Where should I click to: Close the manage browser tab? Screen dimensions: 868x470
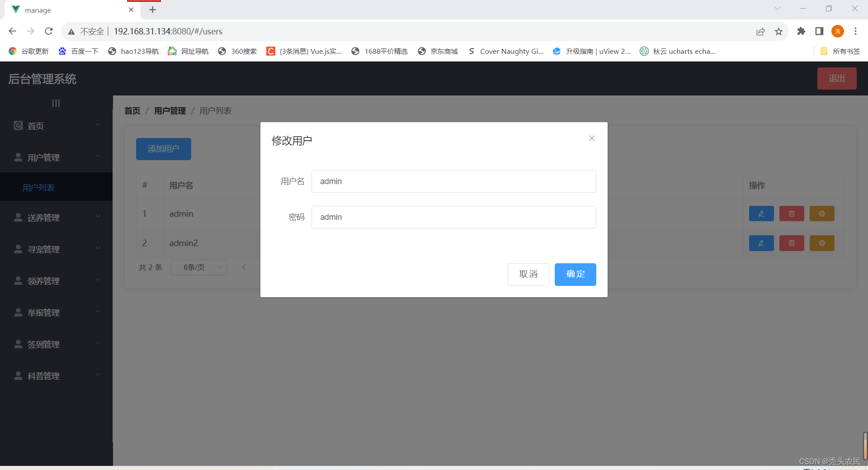pyautogui.click(x=131, y=9)
